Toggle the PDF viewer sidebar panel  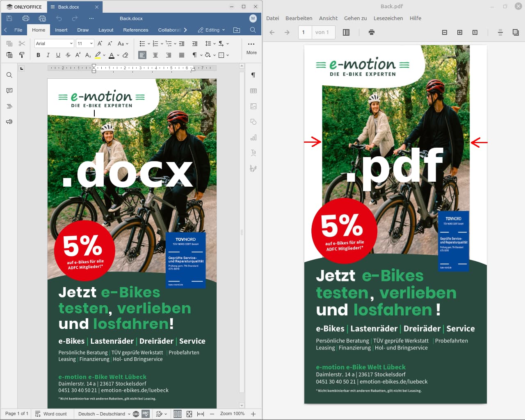point(346,32)
